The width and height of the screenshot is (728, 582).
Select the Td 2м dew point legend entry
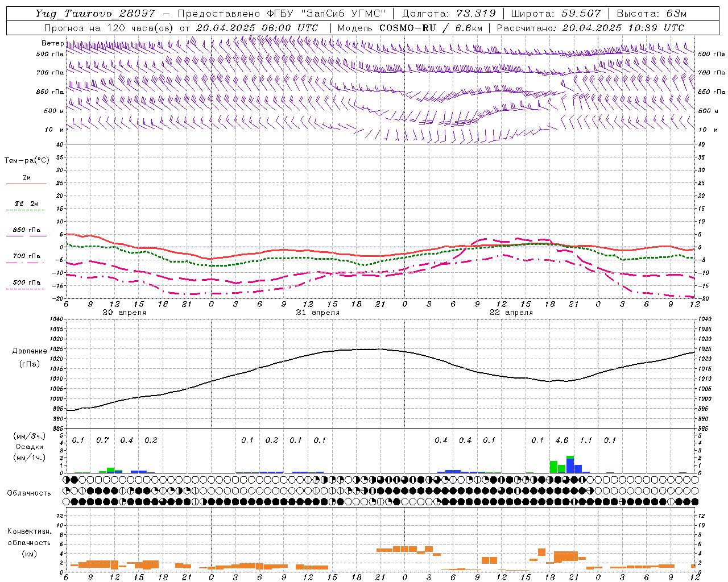click(27, 203)
